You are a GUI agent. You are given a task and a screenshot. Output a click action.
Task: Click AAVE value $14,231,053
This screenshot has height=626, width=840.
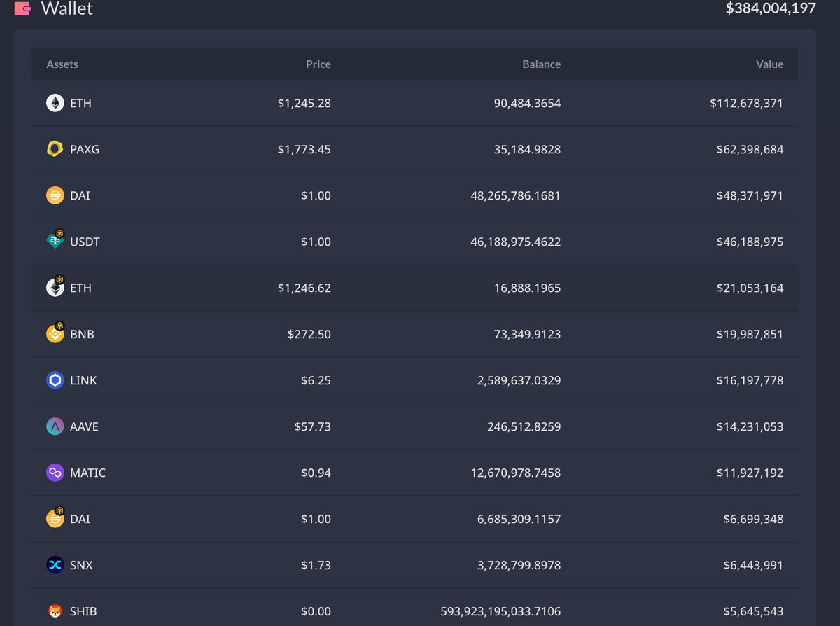pos(750,426)
